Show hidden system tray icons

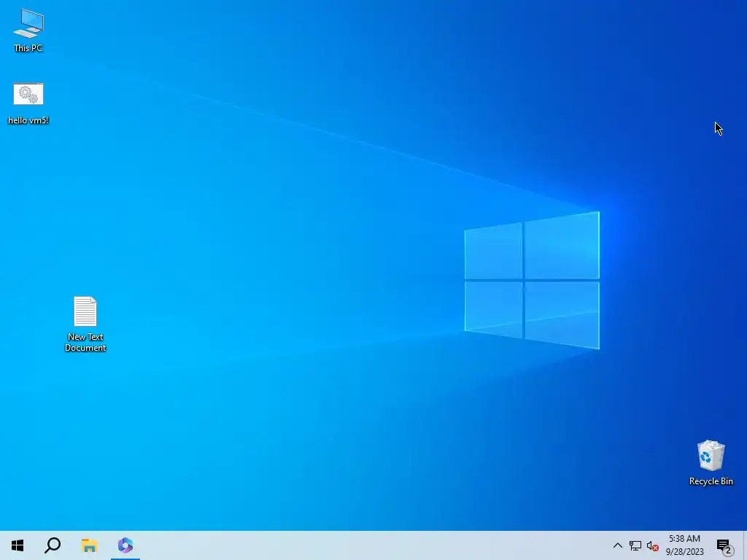click(617, 545)
